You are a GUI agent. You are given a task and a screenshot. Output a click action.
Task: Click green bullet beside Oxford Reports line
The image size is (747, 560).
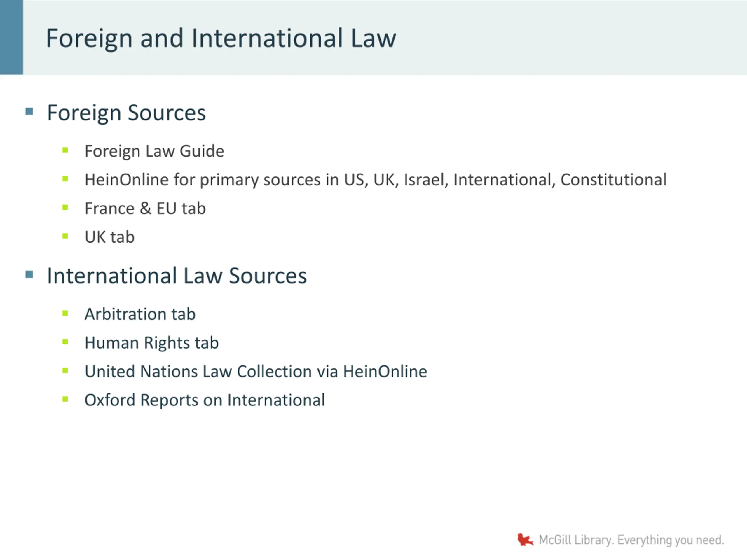(65, 399)
